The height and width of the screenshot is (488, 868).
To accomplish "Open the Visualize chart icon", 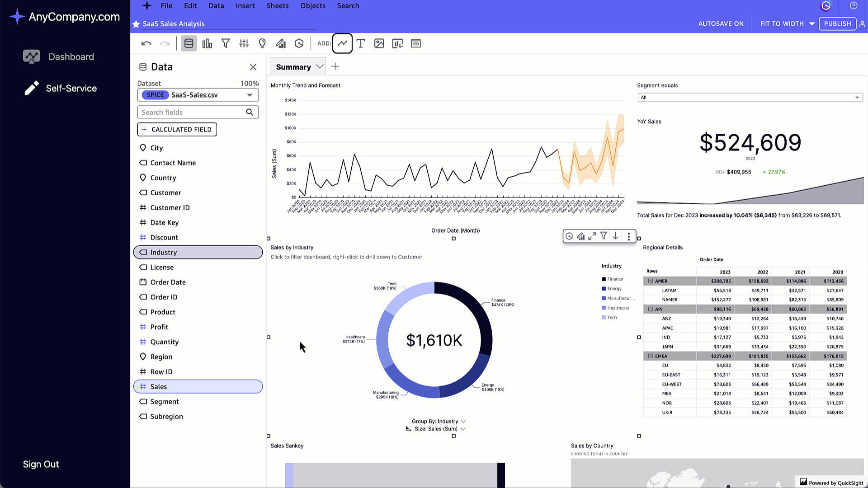I will [x=207, y=43].
